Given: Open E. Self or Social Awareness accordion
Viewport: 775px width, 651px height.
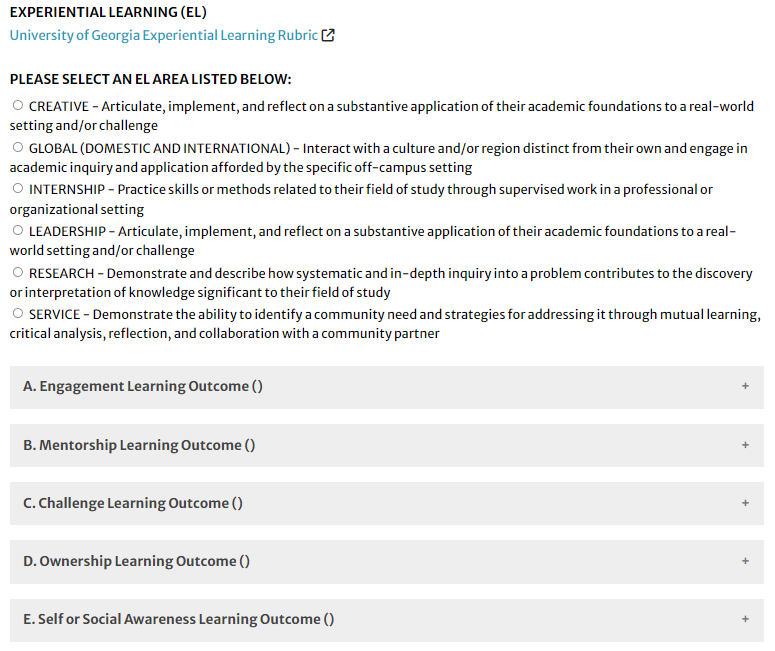Looking at the screenshot, I should 387,620.
